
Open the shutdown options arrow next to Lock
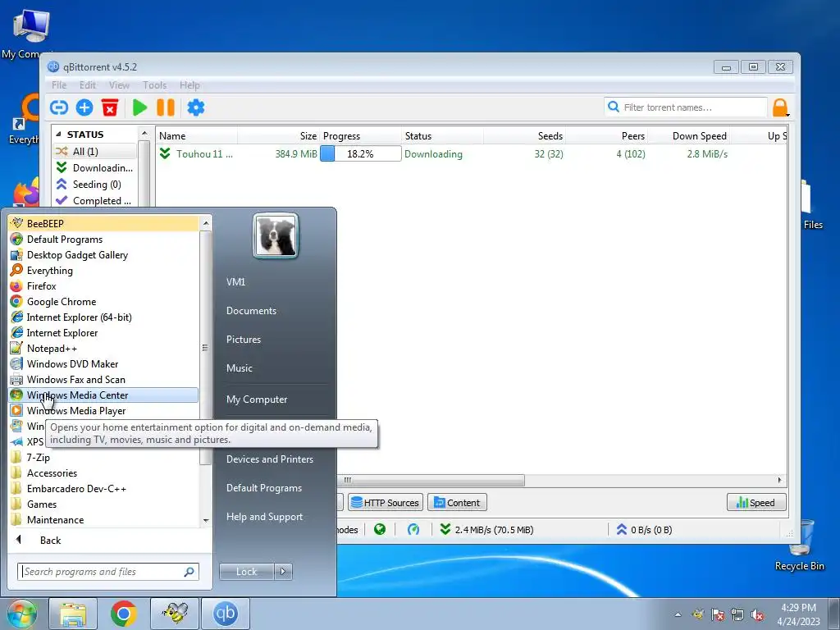(x=283, y=572)
